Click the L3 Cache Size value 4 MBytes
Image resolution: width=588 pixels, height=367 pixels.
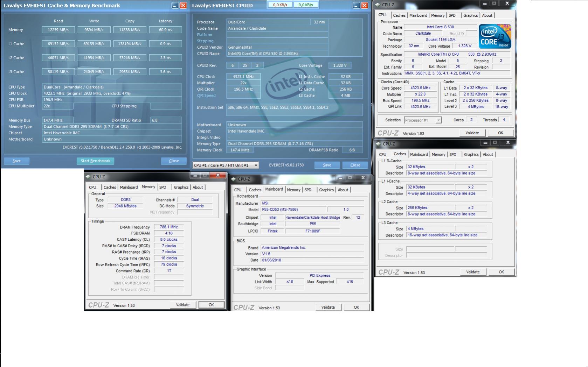[430, 229]
